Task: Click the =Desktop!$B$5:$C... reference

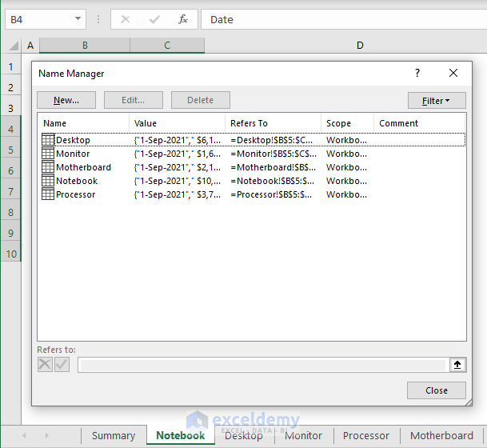Action: [x=271, y=140]
